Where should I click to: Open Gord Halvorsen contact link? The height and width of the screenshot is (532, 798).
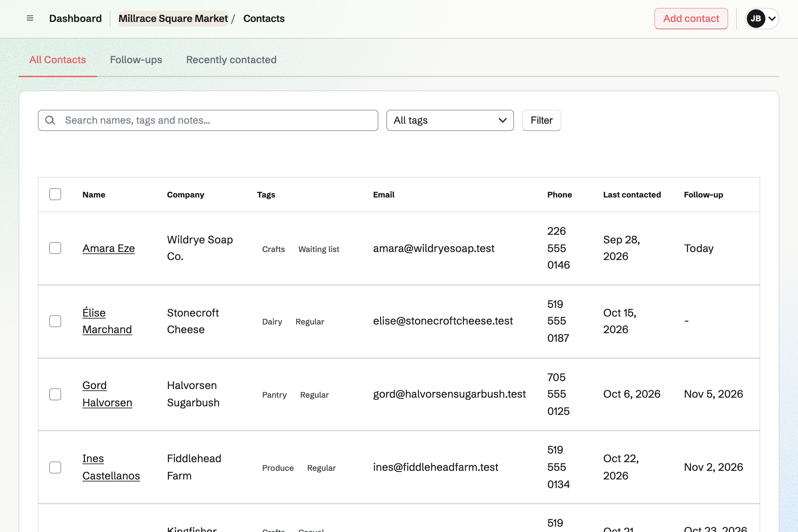107,394
